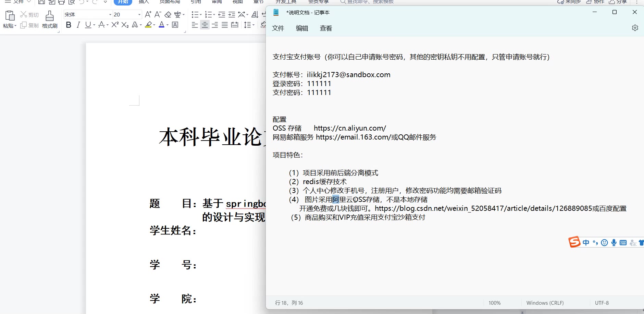
Task: Select the Format Painter (格式刷) brush
Action: point(50,16)
